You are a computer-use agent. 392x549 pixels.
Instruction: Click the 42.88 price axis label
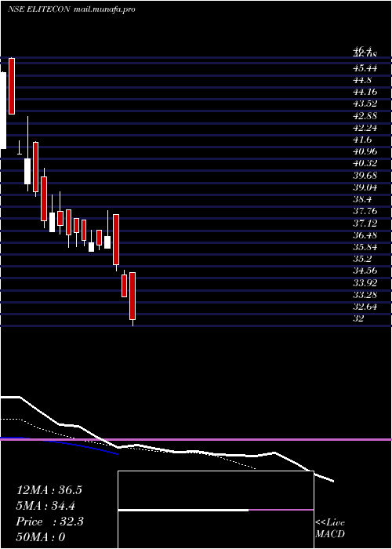coord(365,116)
